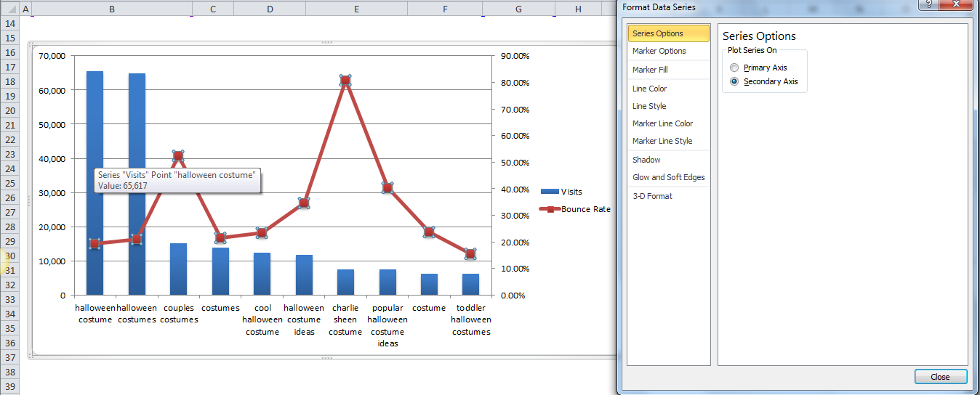Click the Bounce Rate legend entry

pyautogui.click(x=585, y=209)
